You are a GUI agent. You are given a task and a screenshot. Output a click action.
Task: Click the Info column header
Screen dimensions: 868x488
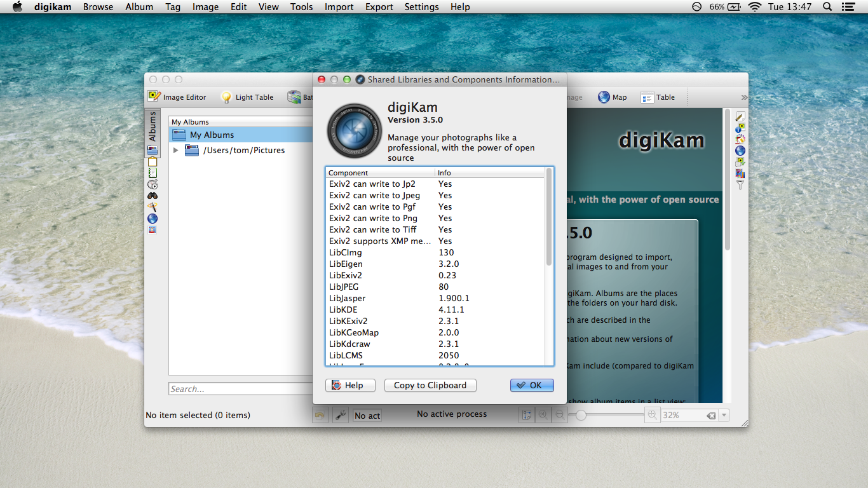point(490,173)
